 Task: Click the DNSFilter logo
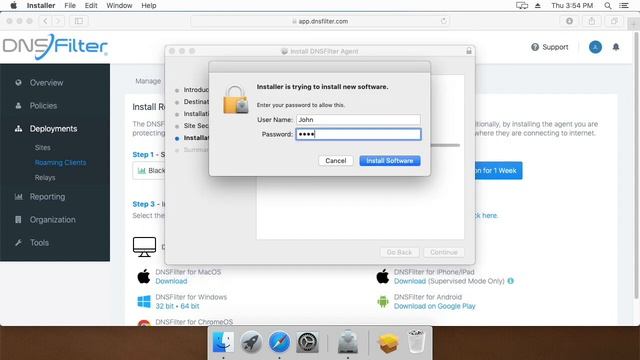click(x=56, y=47)
